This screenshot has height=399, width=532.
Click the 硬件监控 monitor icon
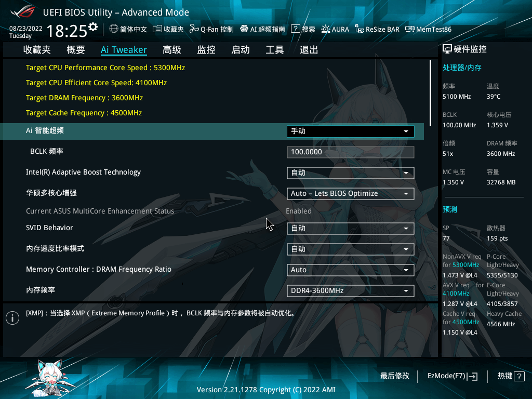click(x=447, y=49)
